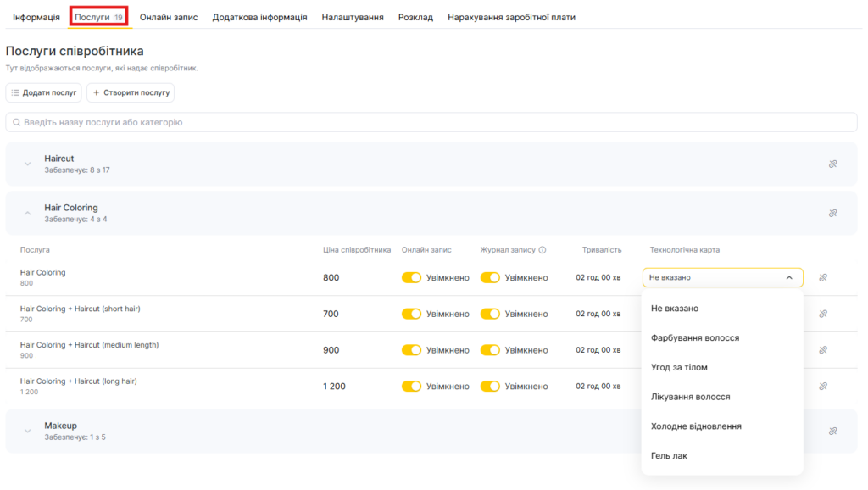
Task: Unlink the 800-priced Hair Coloring service row
Action: [x=822, y=277]
